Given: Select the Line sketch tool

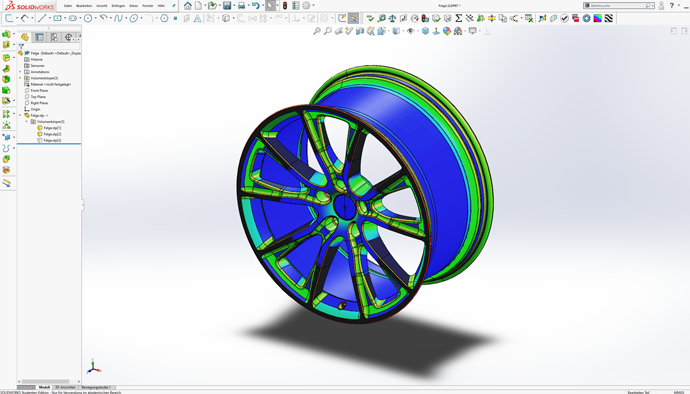Looking at the screenshot, I should [x=42, y=18].
